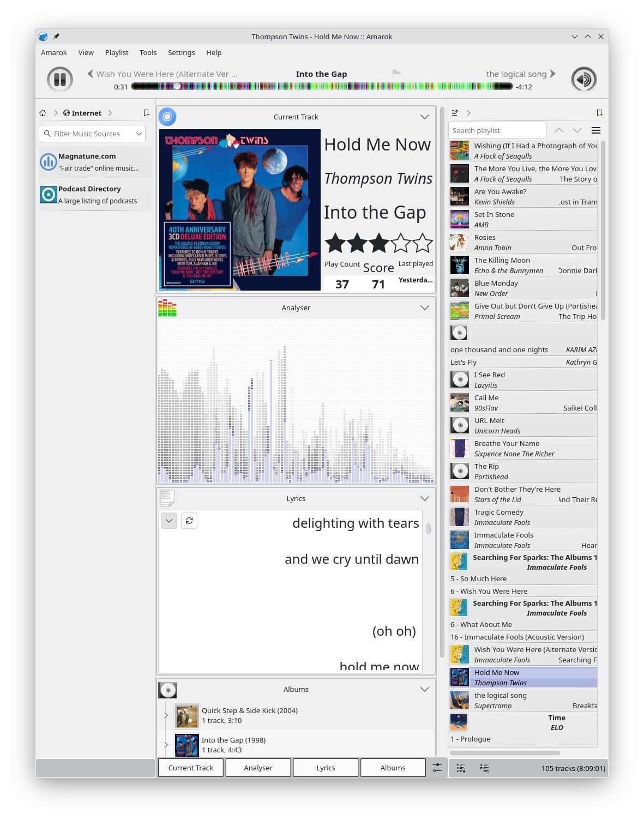The height and width of the screenshot is (820, 644).
Task: Toggle the Lyrics applet tab button
Action: coord(326,768)
